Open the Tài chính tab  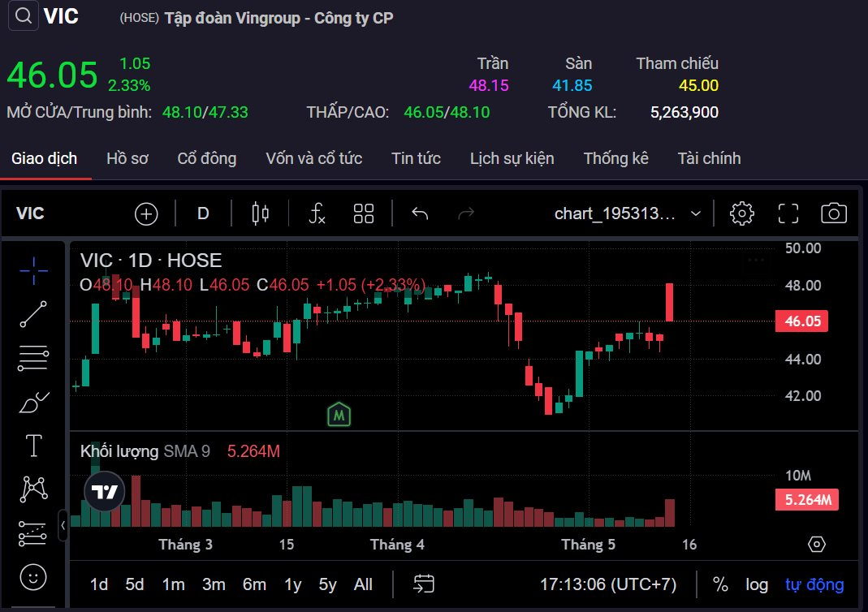click(709, 159)
